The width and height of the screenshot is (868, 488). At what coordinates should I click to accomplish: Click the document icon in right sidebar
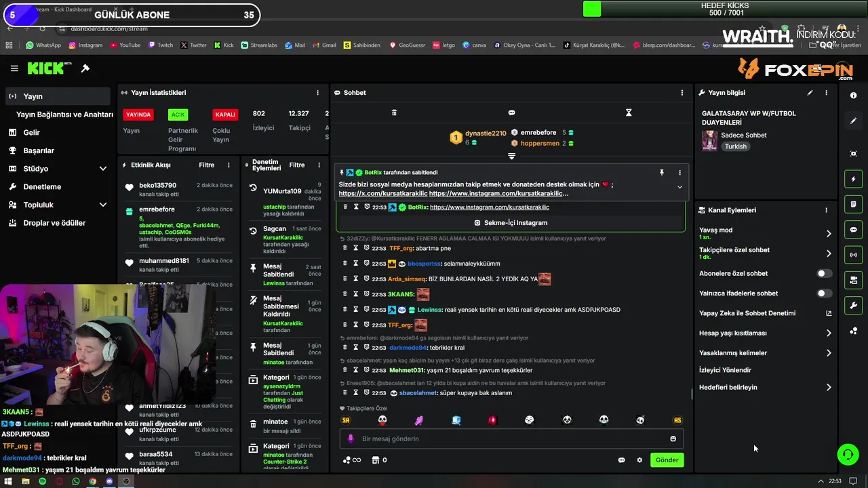tap(853, 204)
